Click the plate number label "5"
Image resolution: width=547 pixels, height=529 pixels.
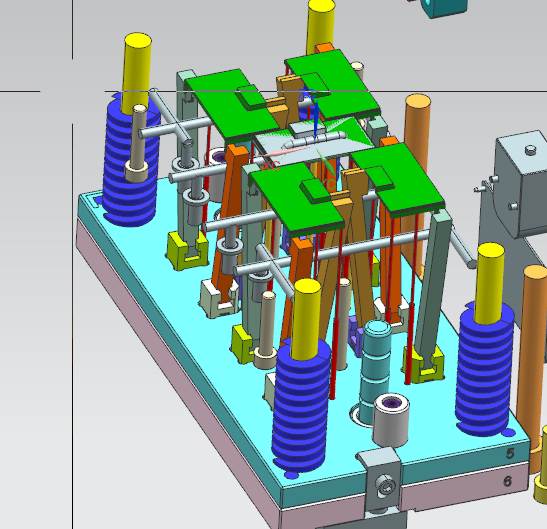click(510, 453)
